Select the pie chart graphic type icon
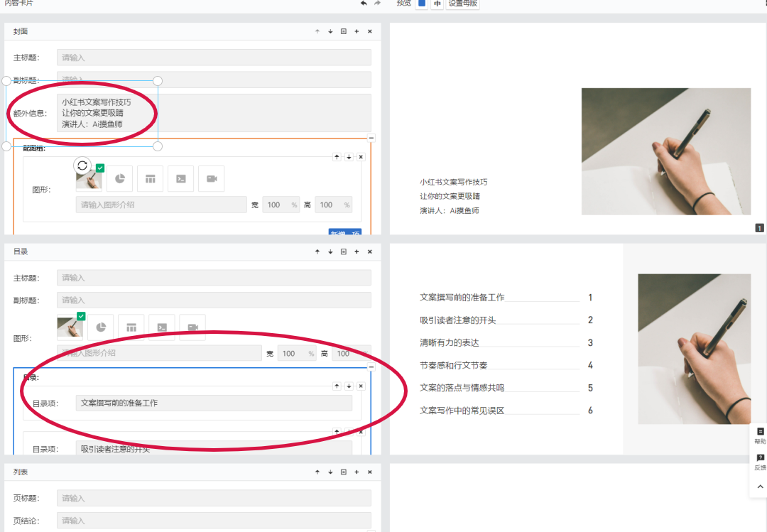This screenshot has height=532, width=767. tap(119, 178)
